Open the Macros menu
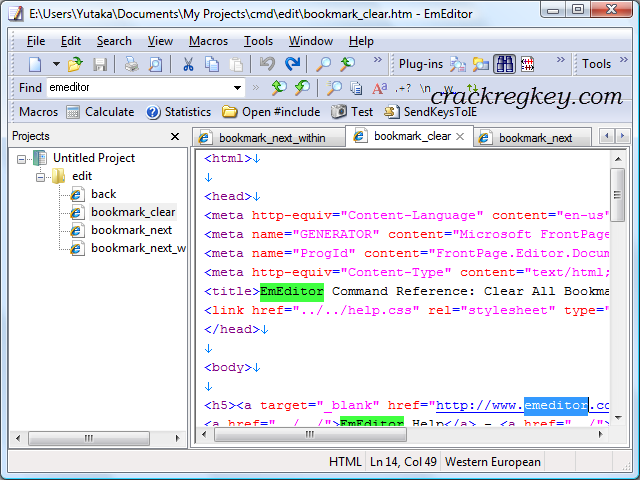 click(209, 41)
